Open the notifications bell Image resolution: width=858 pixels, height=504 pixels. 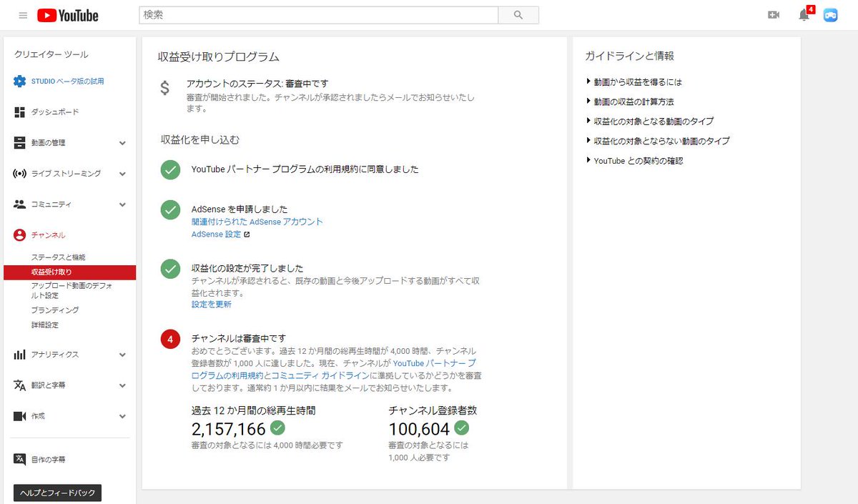click(x=804, y=14)
